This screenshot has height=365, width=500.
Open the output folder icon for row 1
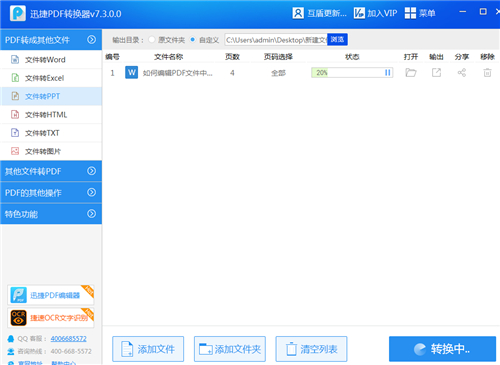click(x=411, y=72)
